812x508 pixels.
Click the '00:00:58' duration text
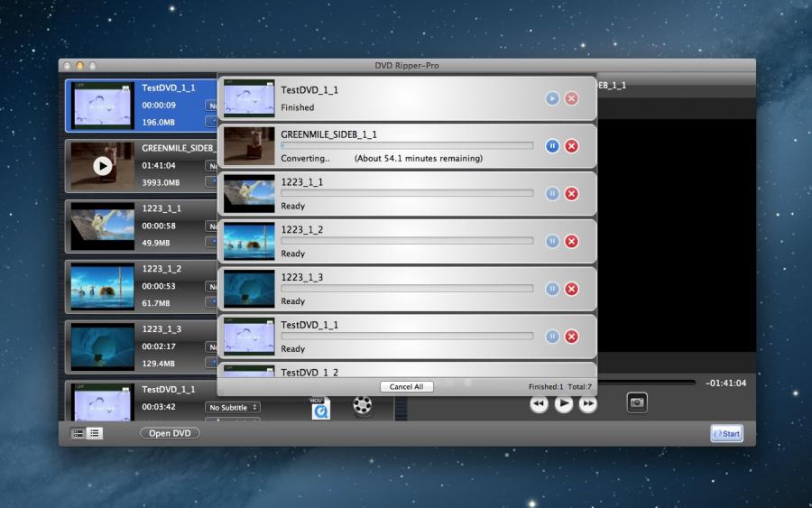click(159, 226)
